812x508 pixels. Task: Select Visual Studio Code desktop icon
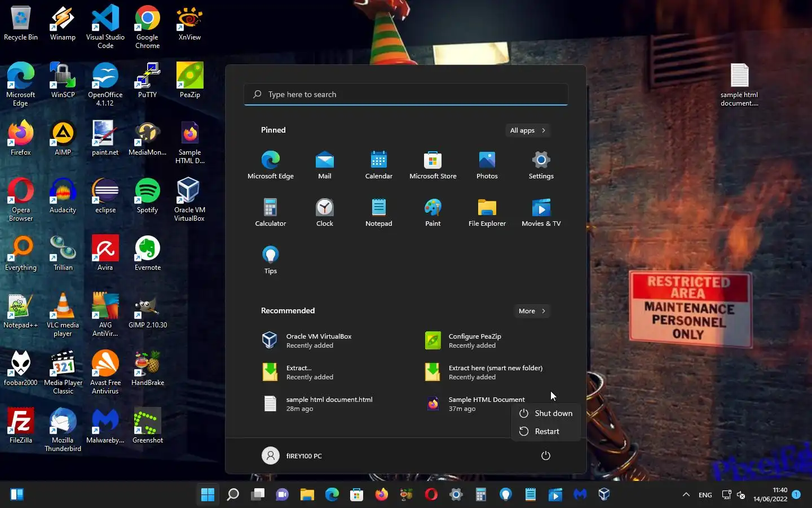point(105,27)
